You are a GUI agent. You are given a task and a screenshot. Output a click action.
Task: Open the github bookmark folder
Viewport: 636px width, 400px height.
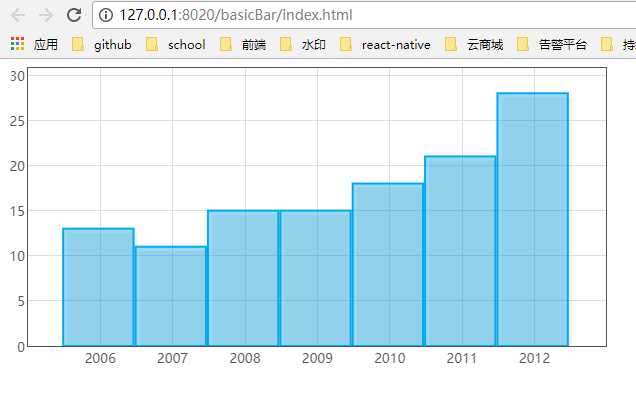coord(101,44)
